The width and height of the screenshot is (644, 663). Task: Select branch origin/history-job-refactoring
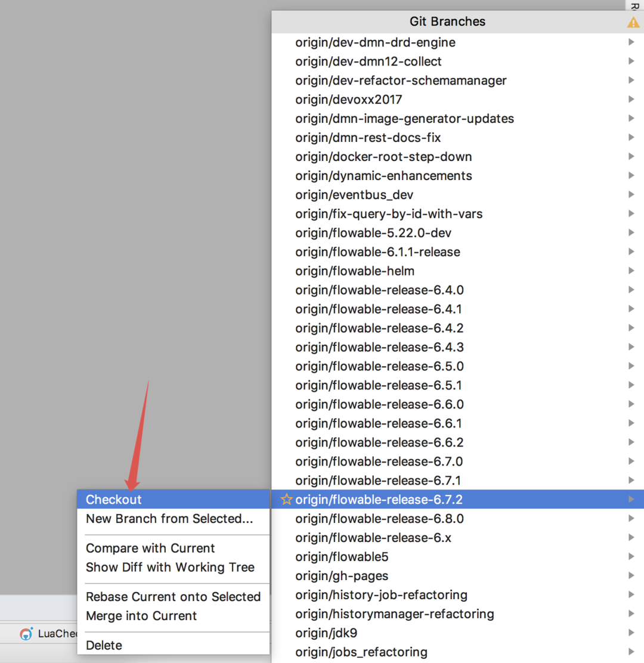[457, 594]
